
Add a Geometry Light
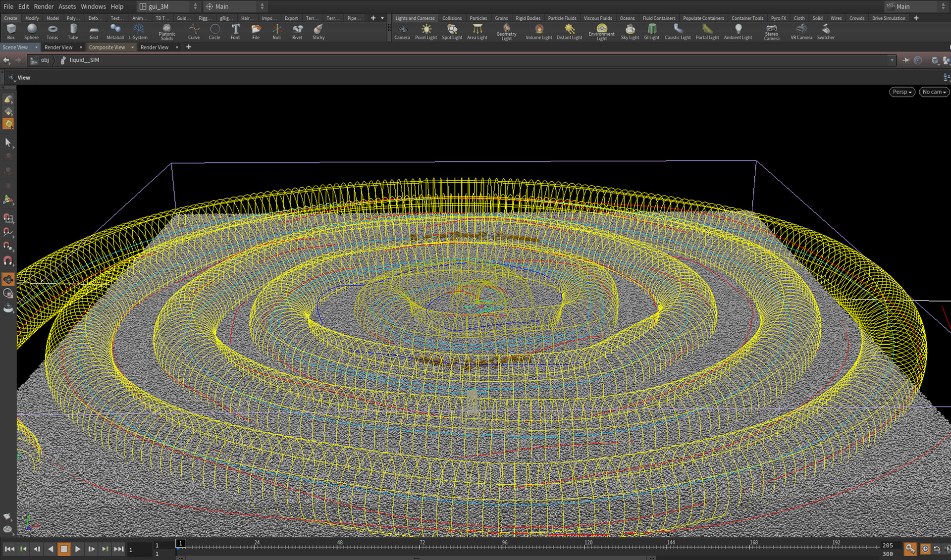[506, 32]
